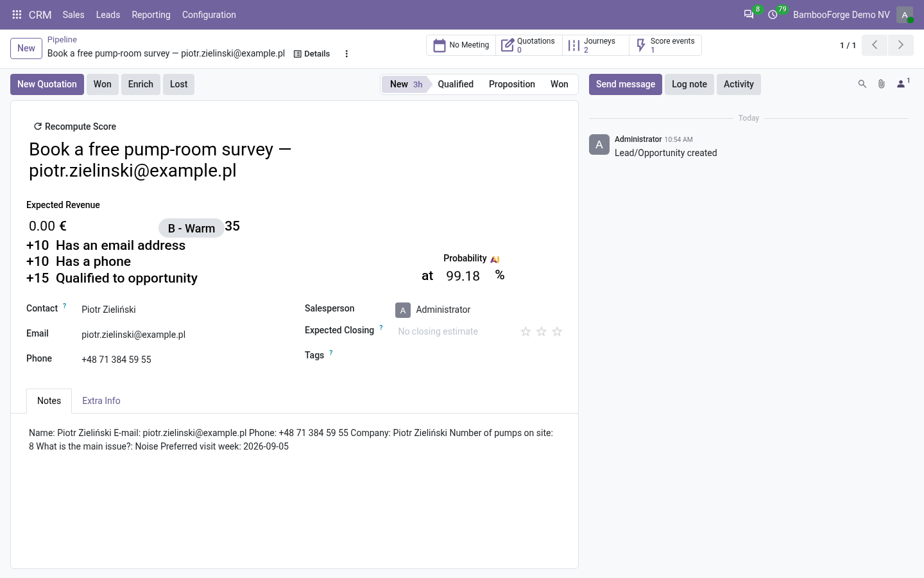The width and height of the screenshot is (924, 578).
Task: Search messages in the chatter magnifier
Action: pos(862,84)
